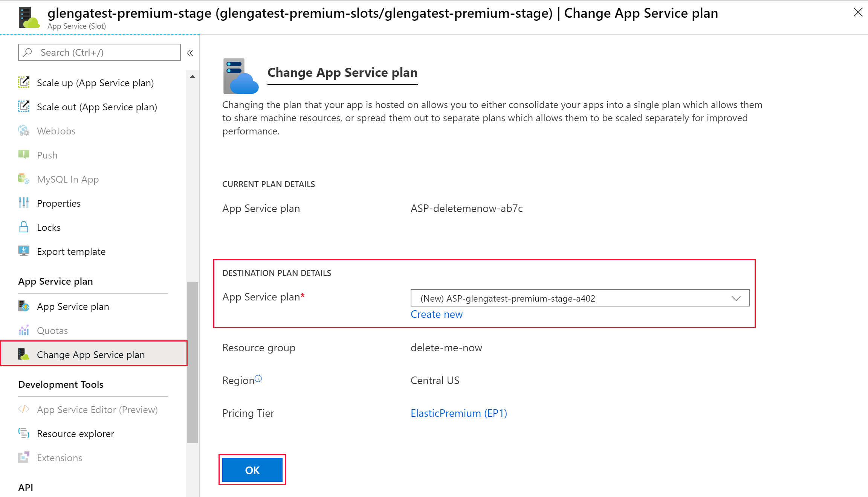Click the Change App Service plan menu item
The width and height of the screenshot is (868, 497).
pyautogui.click(x=91, y=354)
